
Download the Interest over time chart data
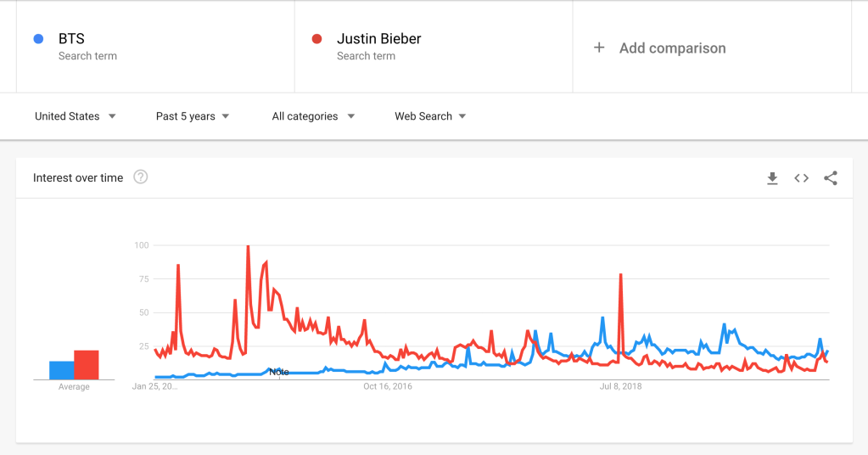pyautogui.click(x=772, y=178)
